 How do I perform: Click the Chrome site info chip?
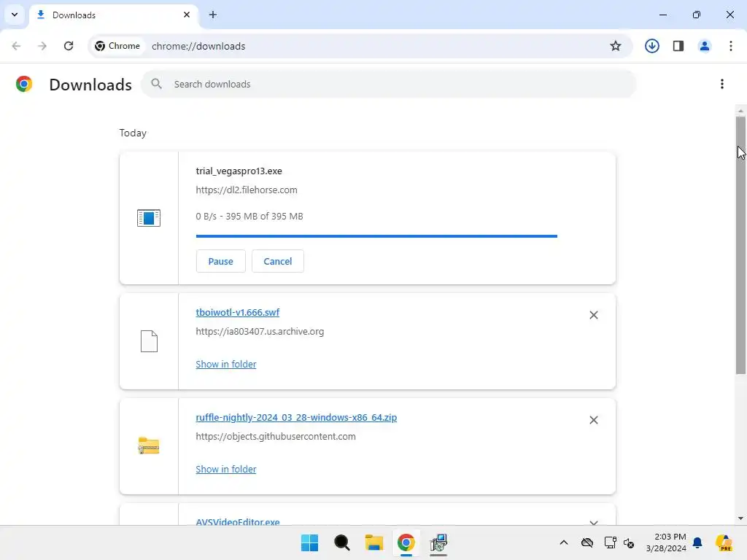[x=117, y=46]
